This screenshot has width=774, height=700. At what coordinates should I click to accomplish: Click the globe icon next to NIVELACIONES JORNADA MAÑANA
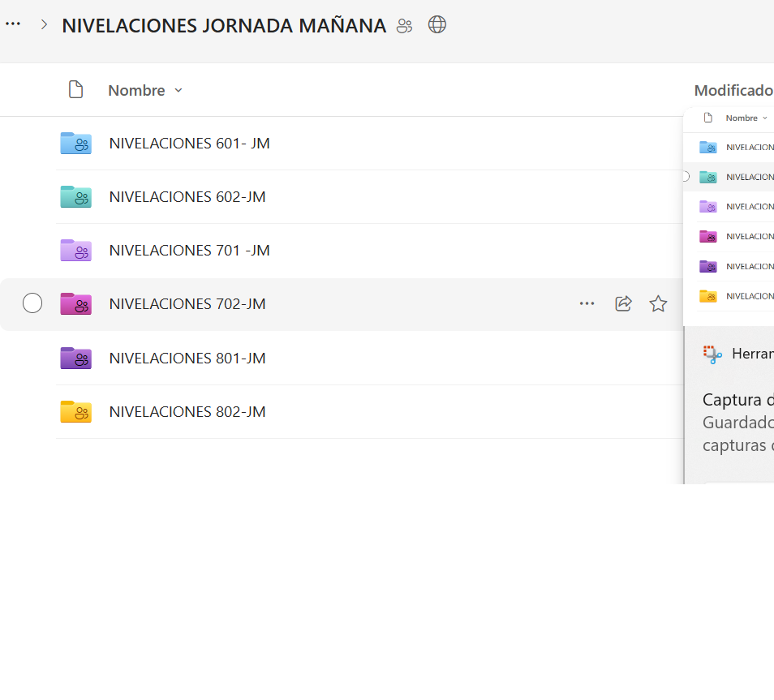436,25
